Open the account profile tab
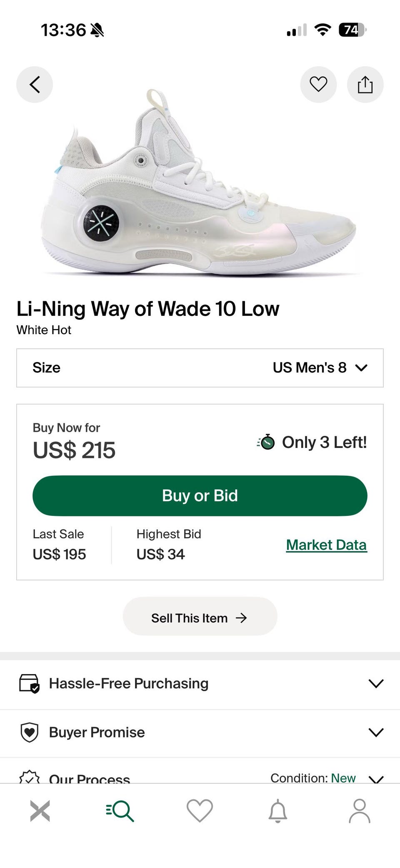This screenshot has height=868, width=400. point(360,811)
